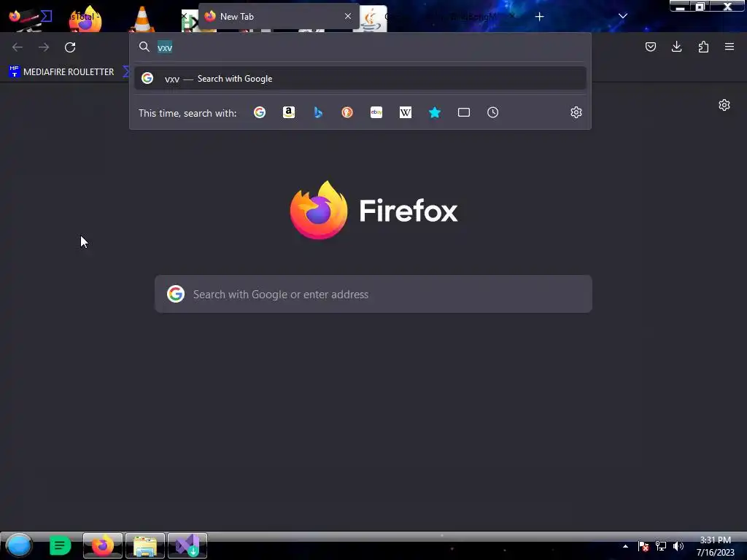Open search settings gear in dropdown

[576, 112]
